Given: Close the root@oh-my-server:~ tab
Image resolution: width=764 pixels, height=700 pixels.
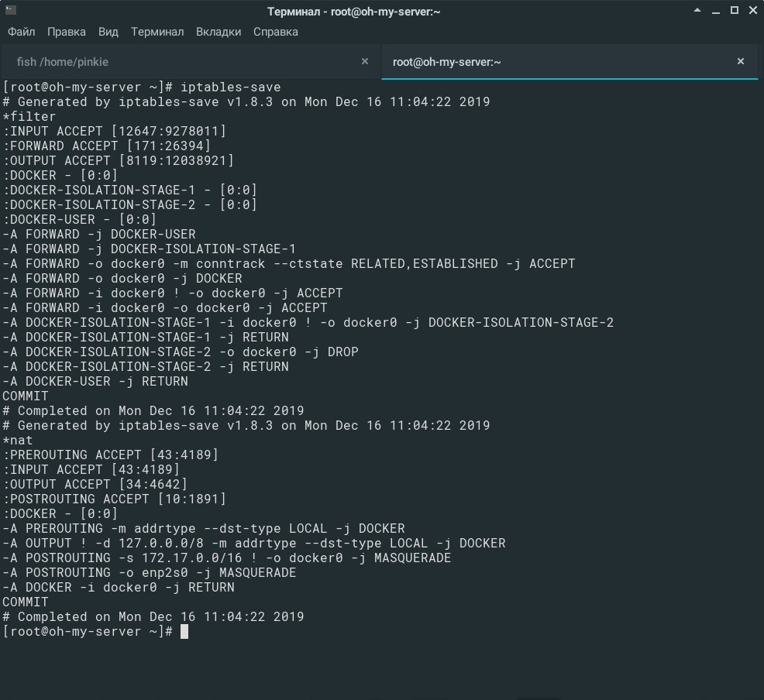Looking at the screenshot, I should [741, 61].
